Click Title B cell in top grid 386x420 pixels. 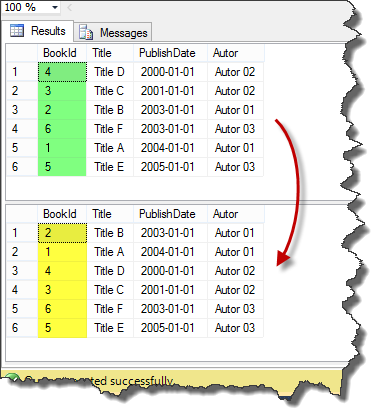coord(110,110)
